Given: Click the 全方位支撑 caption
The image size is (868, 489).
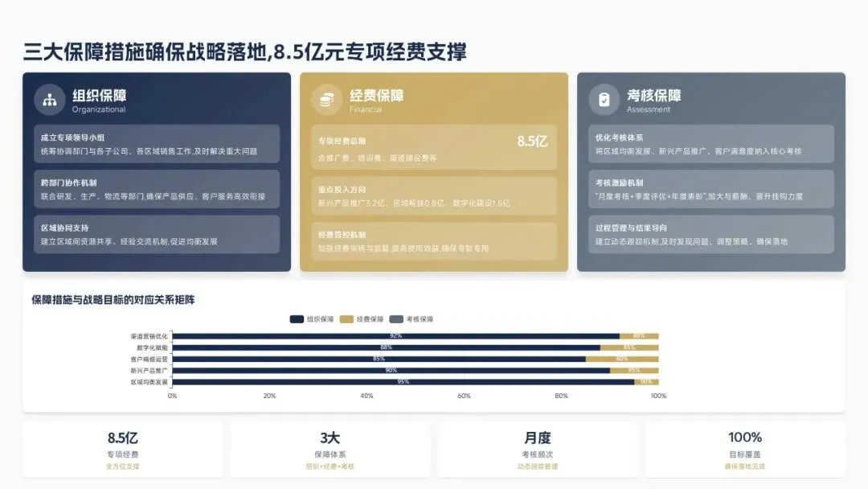Looking at the screenshot, I should click(x=123, y=466).
